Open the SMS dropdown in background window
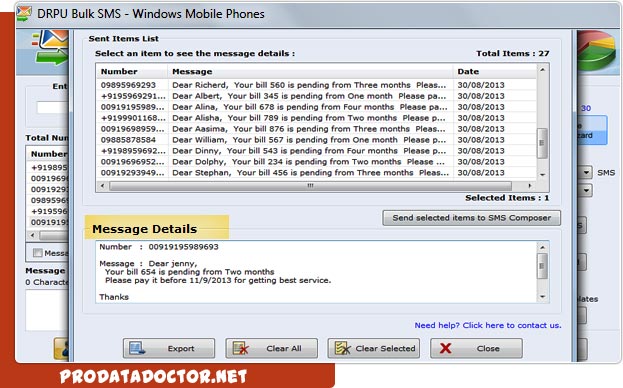This screenshot has width=623, height=388. [586, 172]
